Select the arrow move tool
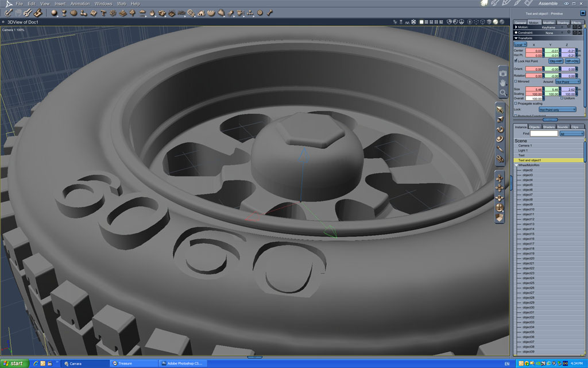 [x=500, y=110]
